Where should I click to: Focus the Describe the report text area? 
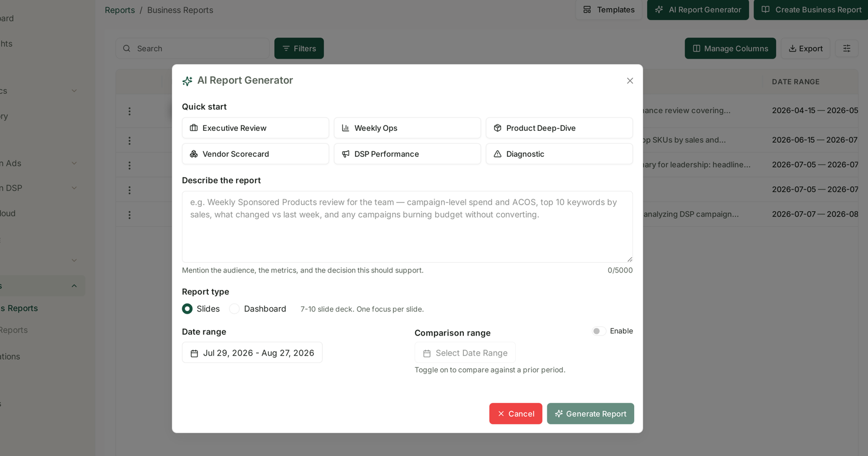tap(407, 227)
